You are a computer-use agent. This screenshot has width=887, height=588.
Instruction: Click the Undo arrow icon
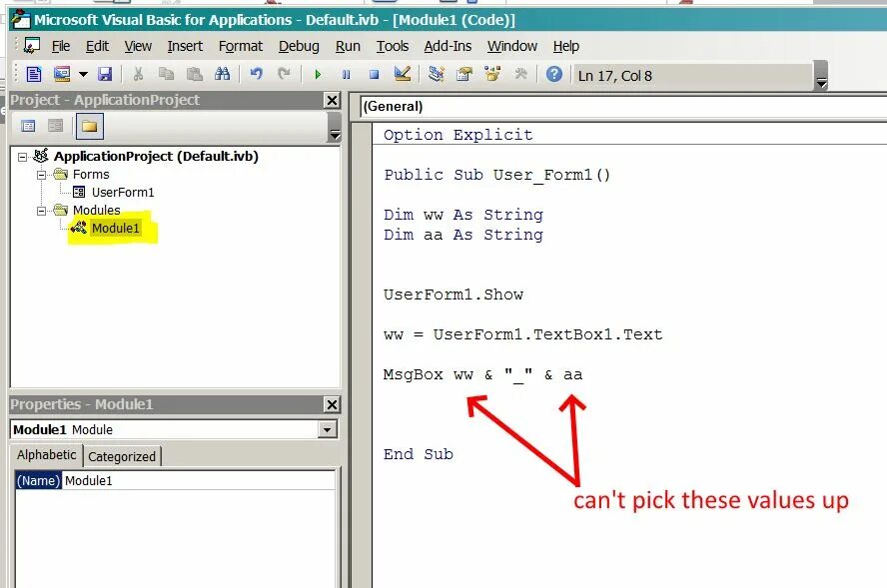coord(257,74)
